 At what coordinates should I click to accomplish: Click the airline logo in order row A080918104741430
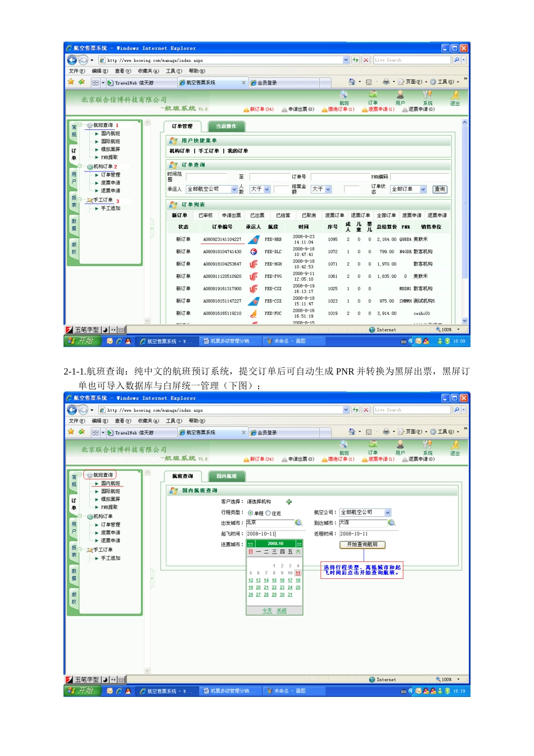click(x=254, y=251)
